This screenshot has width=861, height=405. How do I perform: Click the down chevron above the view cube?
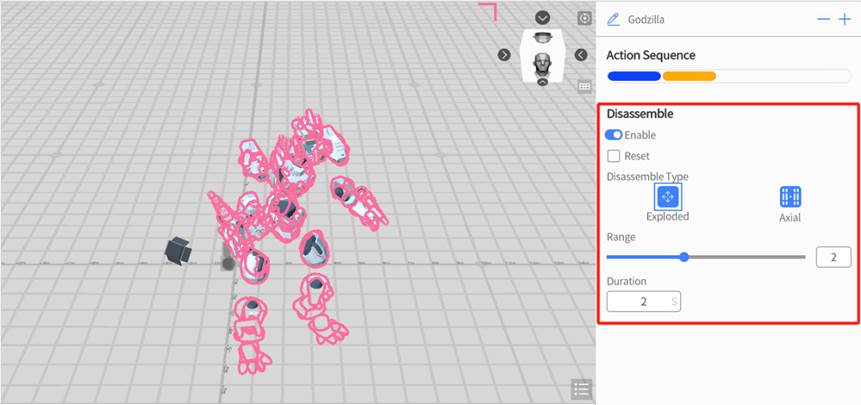tap(542, 17)
